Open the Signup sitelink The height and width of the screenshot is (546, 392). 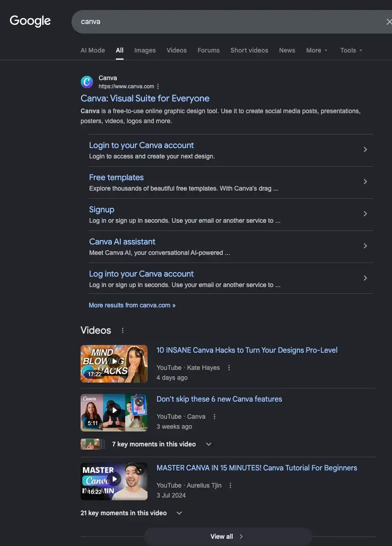tap(101, 210)
